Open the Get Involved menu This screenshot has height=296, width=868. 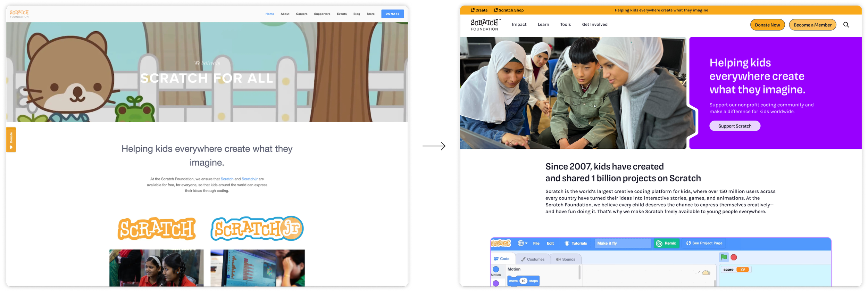[x=594, y=24]
